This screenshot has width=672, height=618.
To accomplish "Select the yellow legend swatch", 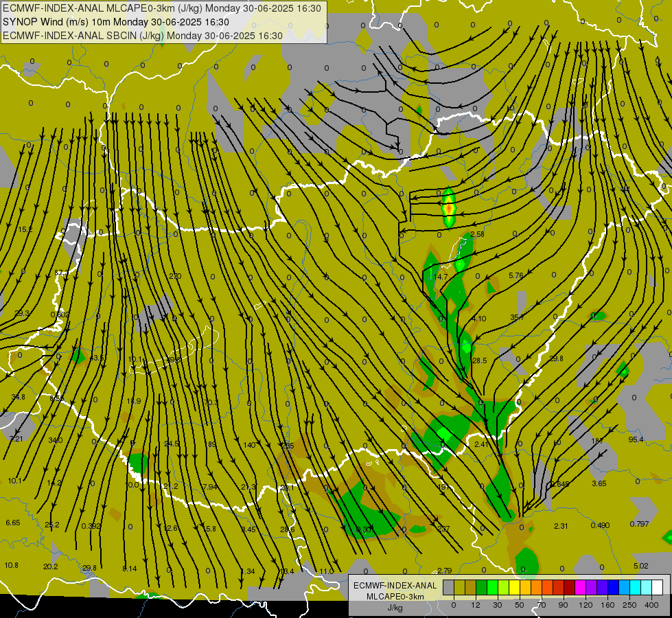I will coord(515,588).
